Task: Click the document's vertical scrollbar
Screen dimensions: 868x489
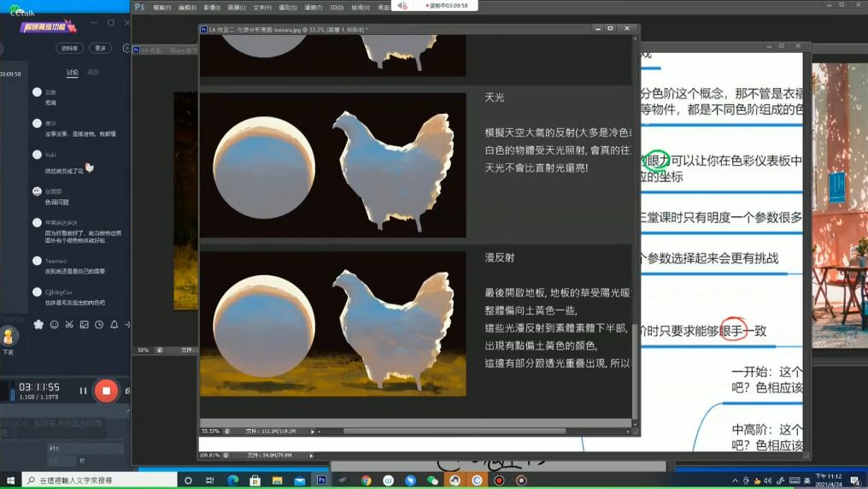Action: click(634, 256)
